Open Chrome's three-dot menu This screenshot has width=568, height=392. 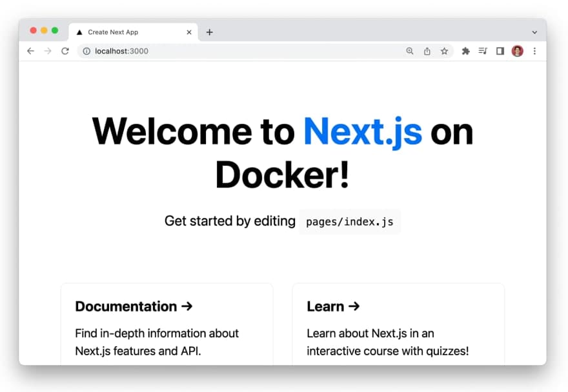[x=534, y=51]
